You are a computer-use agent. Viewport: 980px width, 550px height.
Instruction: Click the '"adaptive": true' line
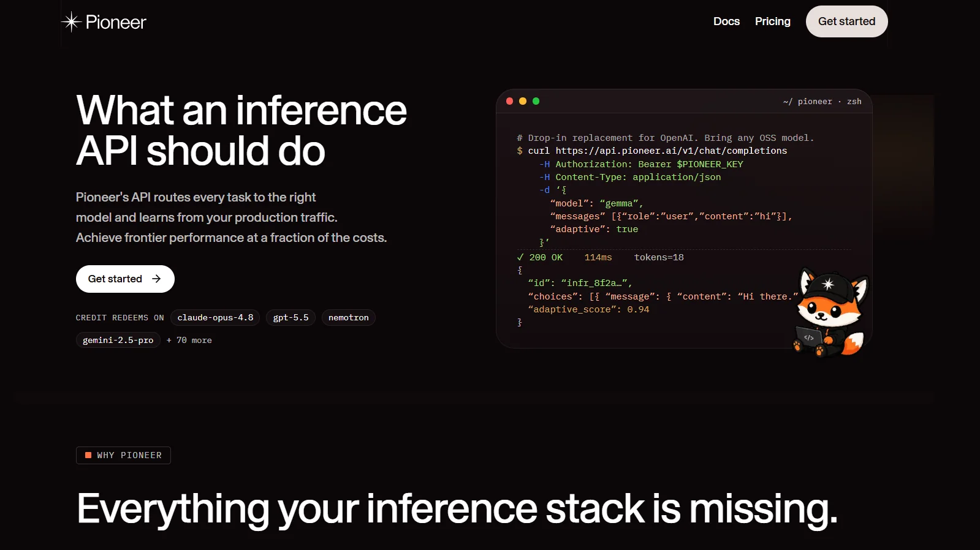point(594,229)
